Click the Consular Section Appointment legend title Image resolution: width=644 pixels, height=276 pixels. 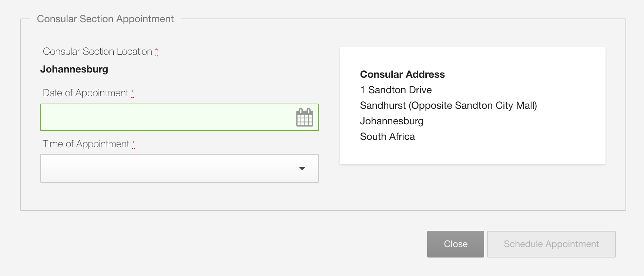click(105, 19)
